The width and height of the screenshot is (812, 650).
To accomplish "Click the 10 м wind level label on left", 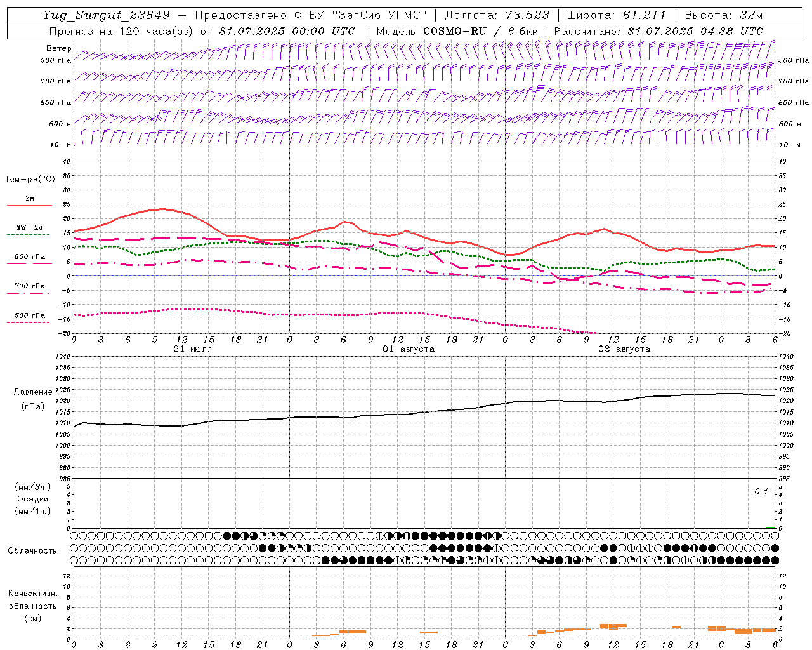I will tap(60, 145).
